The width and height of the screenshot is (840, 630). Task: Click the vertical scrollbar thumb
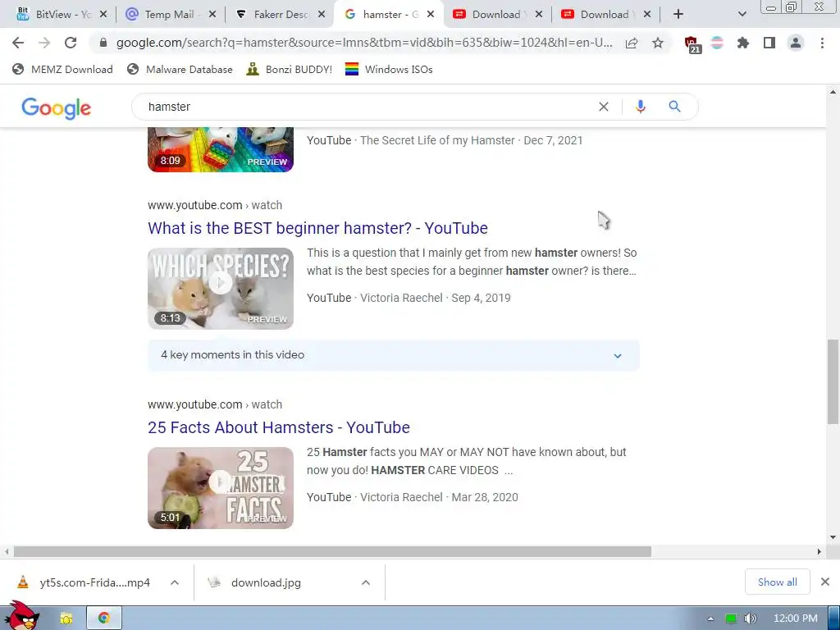point(833,381)
